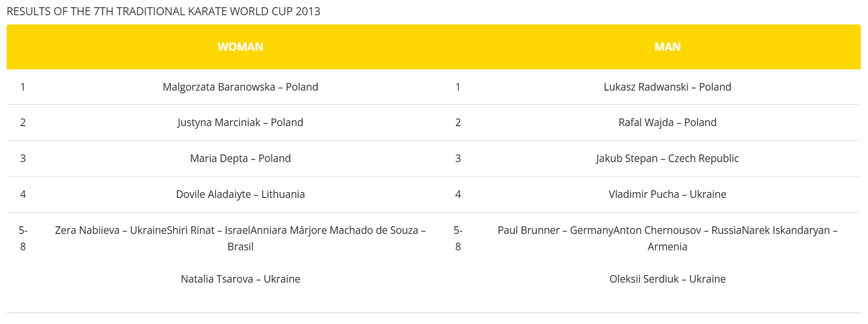Click rank 2 beside Rafal Wajda
The image size is (868, 324).
[x=458, y=122]
